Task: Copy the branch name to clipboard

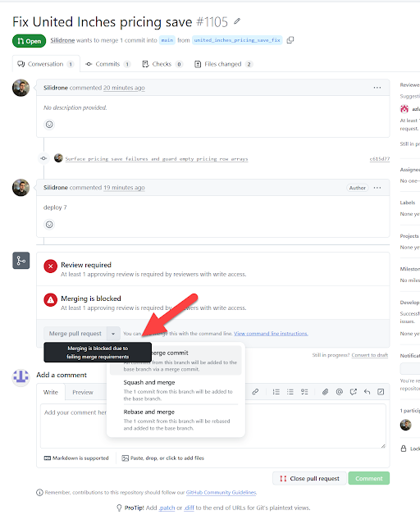Action: pyautogui.click(x=290, y=40)
